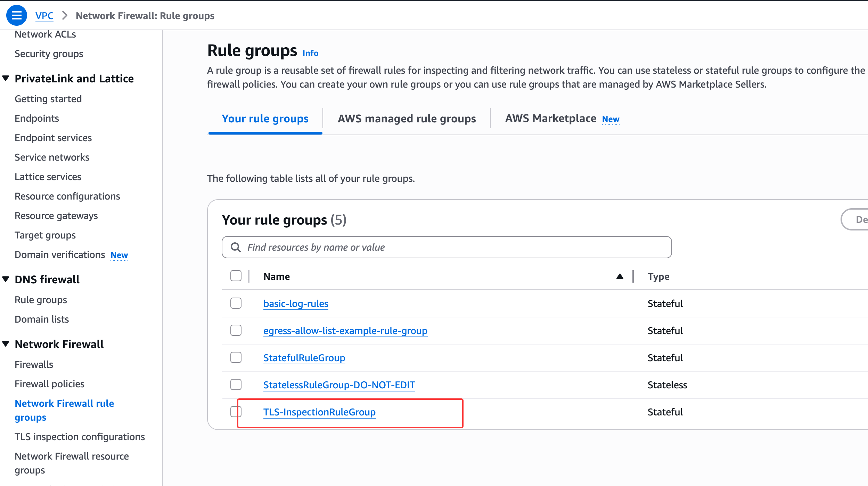Check the basic-log-rules row checkbox

pyautogui.click(x=236, y=303)
